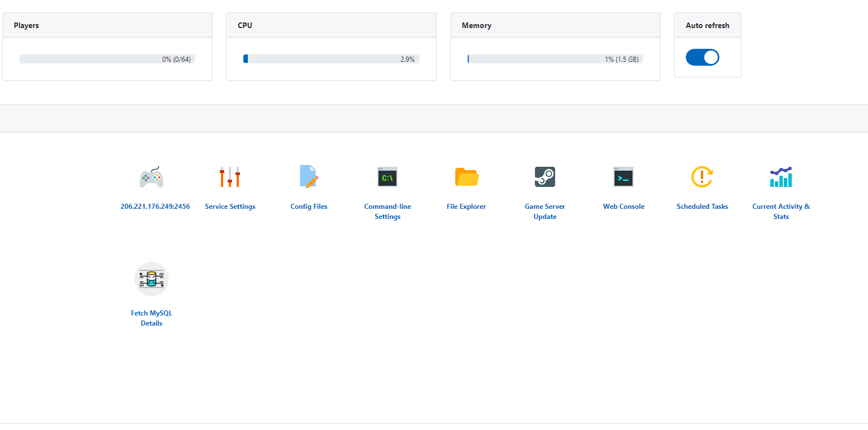Open the File Explorer folder icon

(x=467, y=177)
